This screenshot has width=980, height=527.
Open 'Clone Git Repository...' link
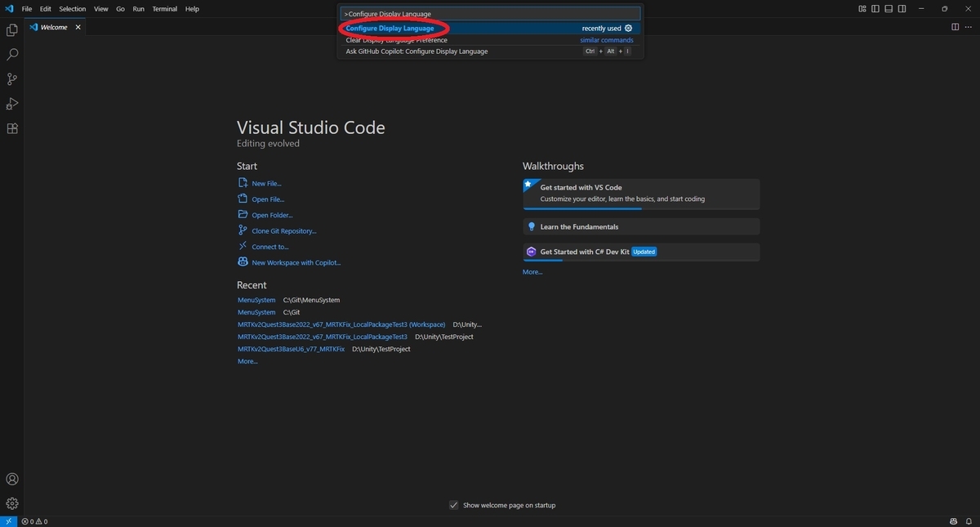(283, 230)
